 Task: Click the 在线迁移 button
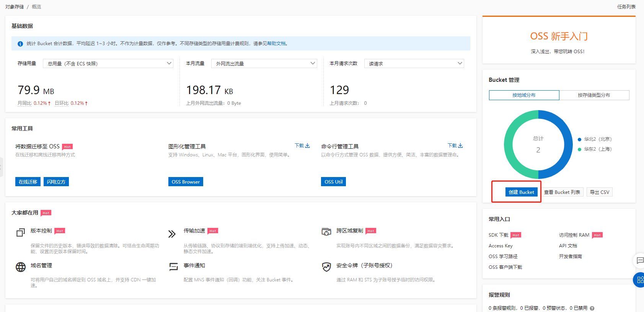[28, 182]
